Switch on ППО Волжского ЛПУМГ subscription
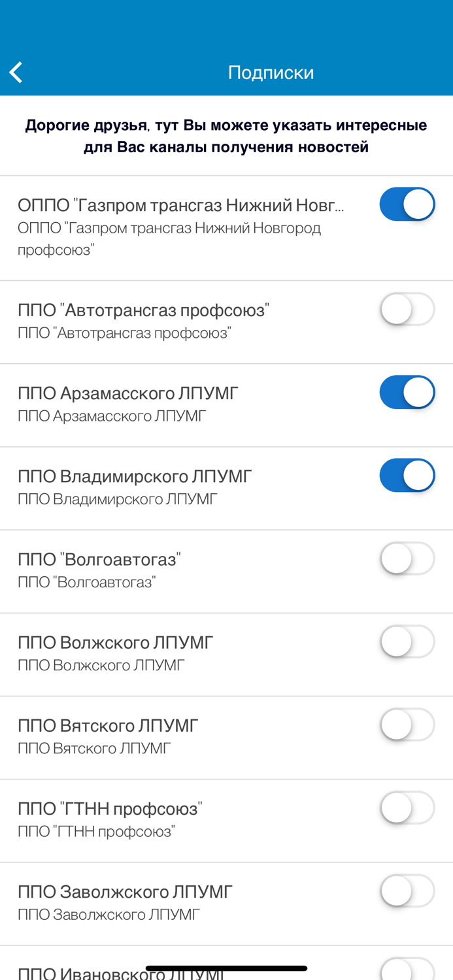 [407, 641]
